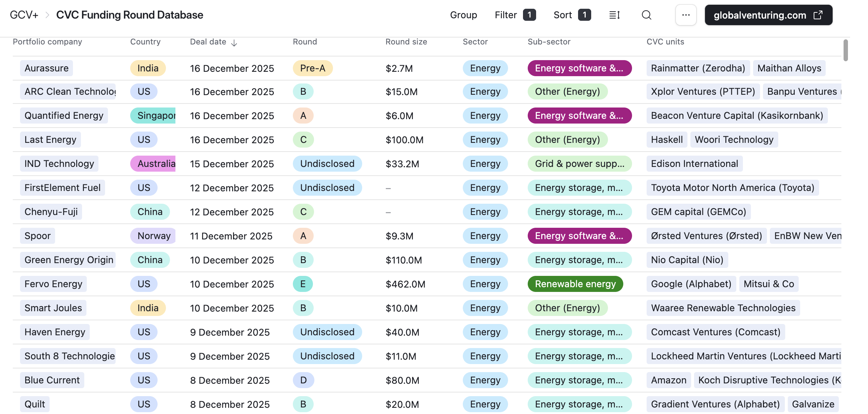Screen dimensions: 868x414
Task: Go to the GCV+ breadcrumb
Action: point(24,15)
